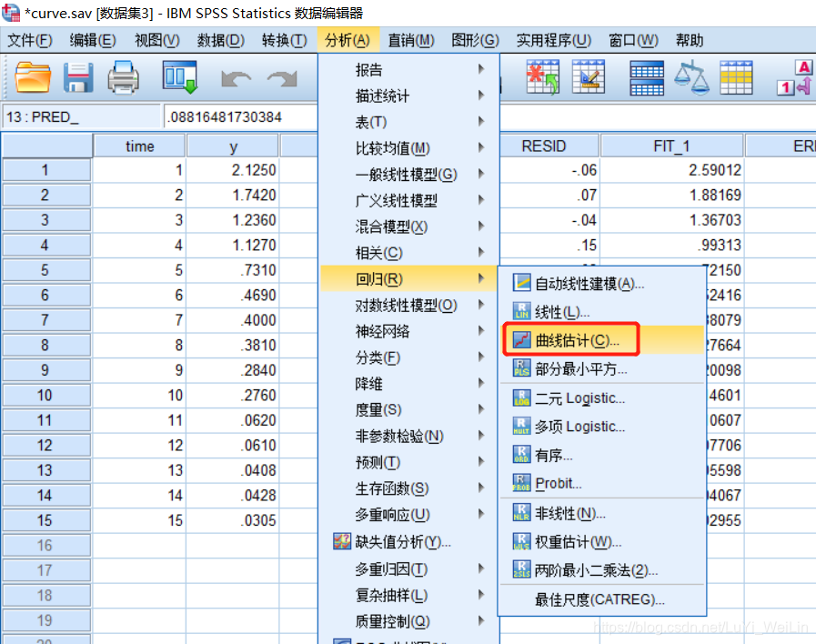816x644 pixels.
Task: Choose 多项 Logistic regression item
Action: tap(602, 427)
